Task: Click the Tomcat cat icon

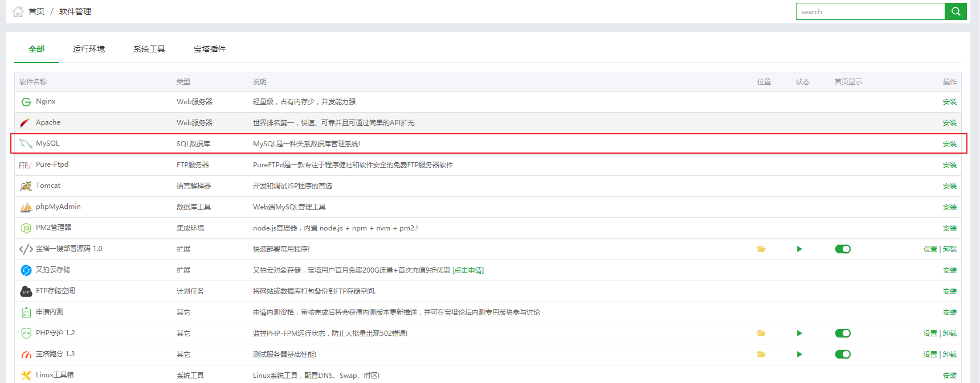Action: (26, 186)
